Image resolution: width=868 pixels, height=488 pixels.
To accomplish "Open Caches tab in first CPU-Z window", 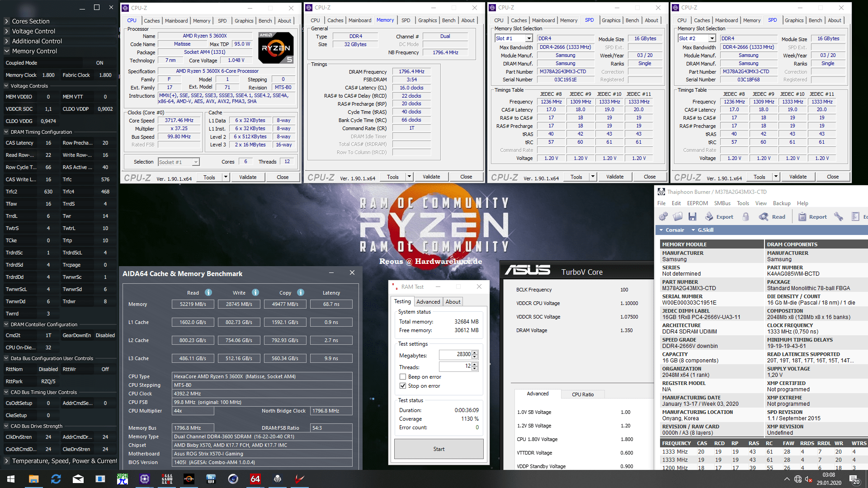I will (151, 21).
